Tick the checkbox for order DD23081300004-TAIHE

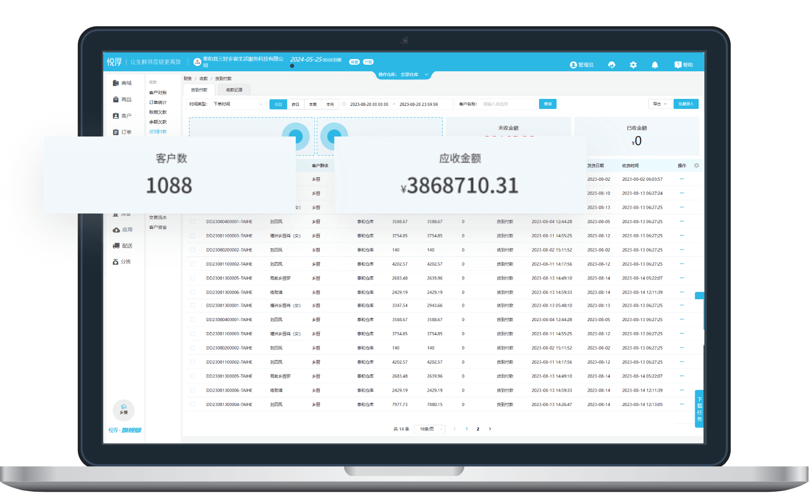tap(192, 404)
